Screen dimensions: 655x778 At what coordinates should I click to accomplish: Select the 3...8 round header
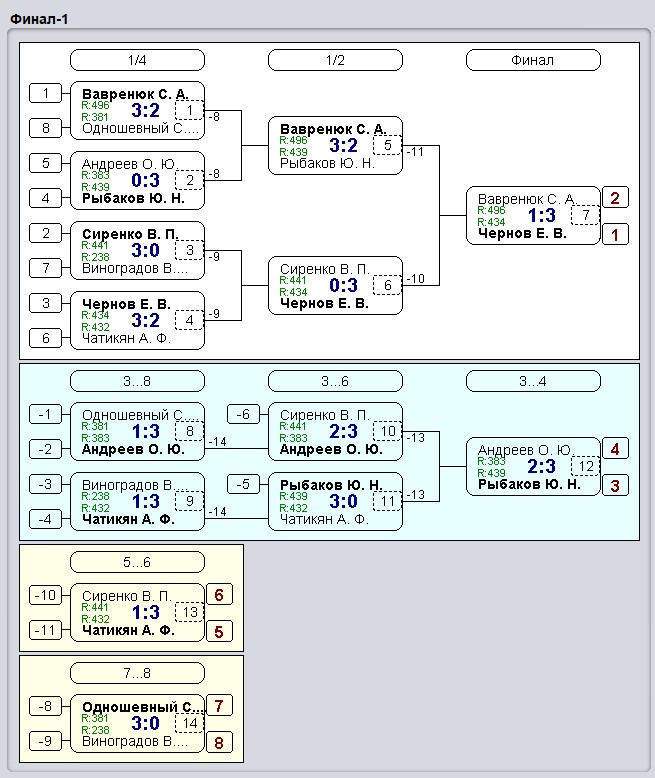click(137, 381)
